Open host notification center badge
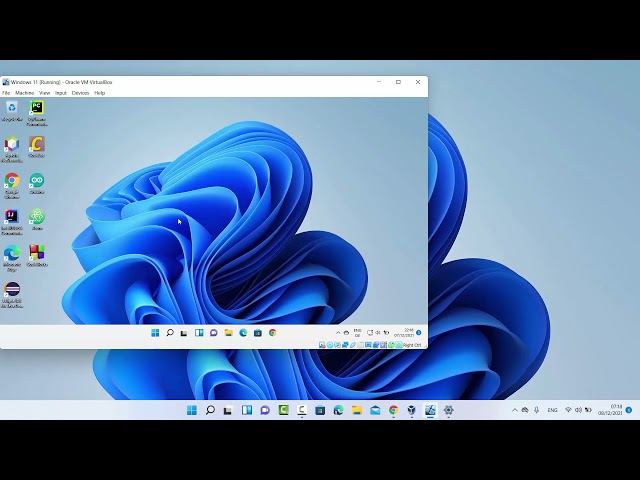The width and height of the screenshot is (640, 480). (x=629, y=410)
